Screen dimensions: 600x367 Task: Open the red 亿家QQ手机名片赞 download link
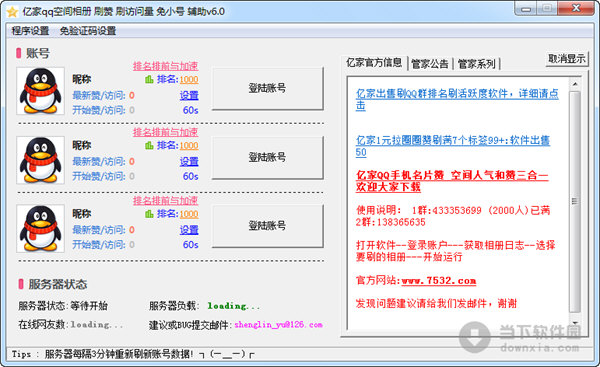coord(452,181)
